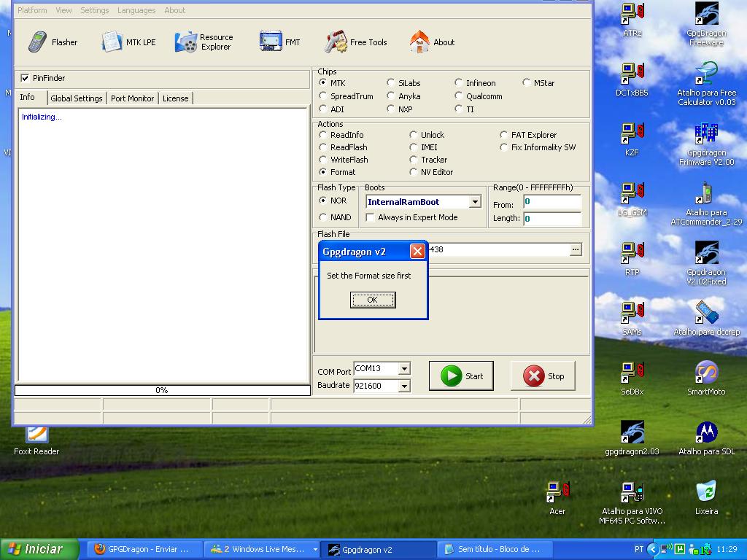Viewport: 747px width, 560px height.
Task: Open Lixeira recycle bin
Action: tap(706, 498)
